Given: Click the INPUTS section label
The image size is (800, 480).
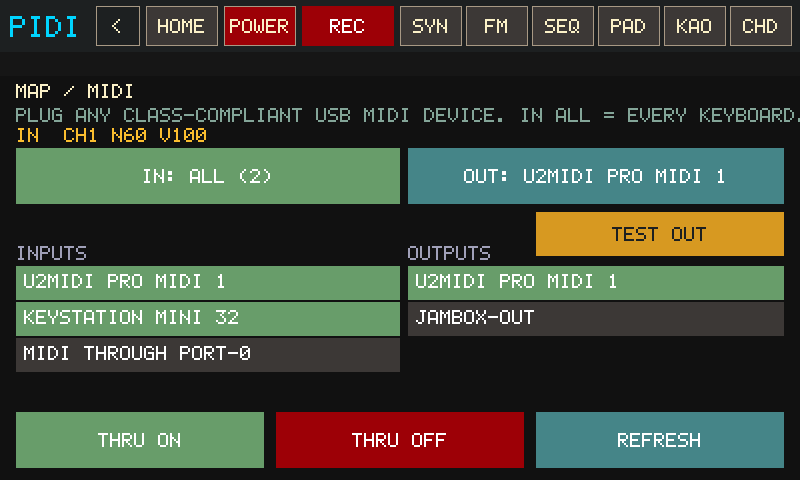Looking at the screenshot, I should tap(52, 253).
